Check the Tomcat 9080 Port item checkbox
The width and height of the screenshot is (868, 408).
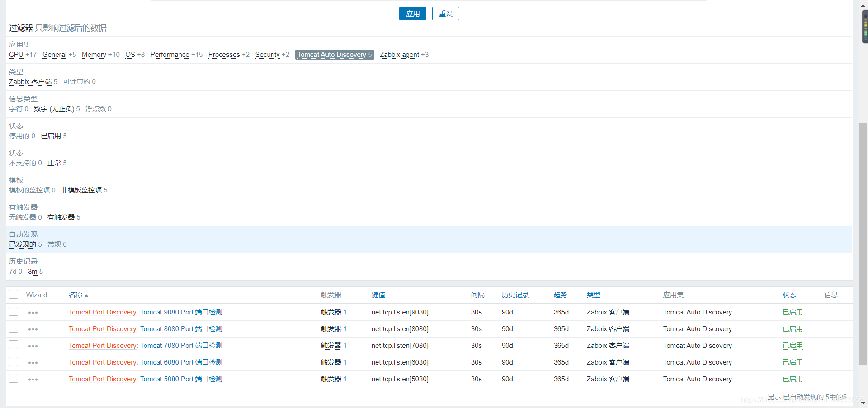pos(14,311)
